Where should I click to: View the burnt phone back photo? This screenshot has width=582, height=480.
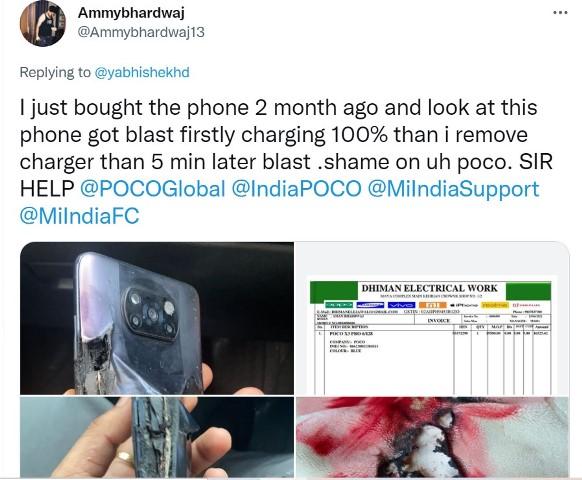157,318
